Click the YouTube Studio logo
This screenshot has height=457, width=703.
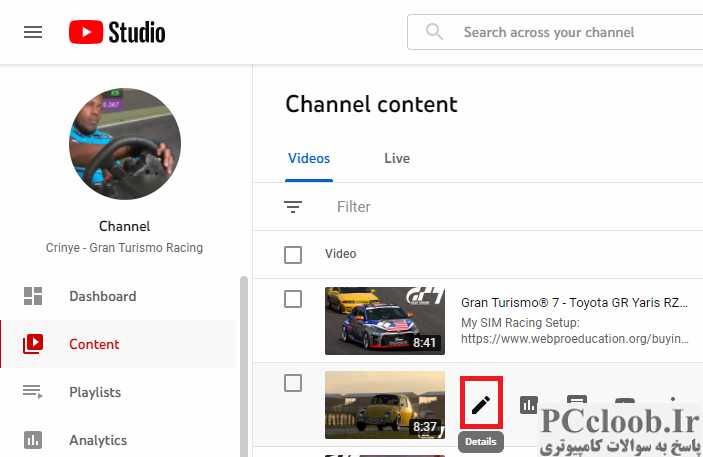(x=117, y=32)
